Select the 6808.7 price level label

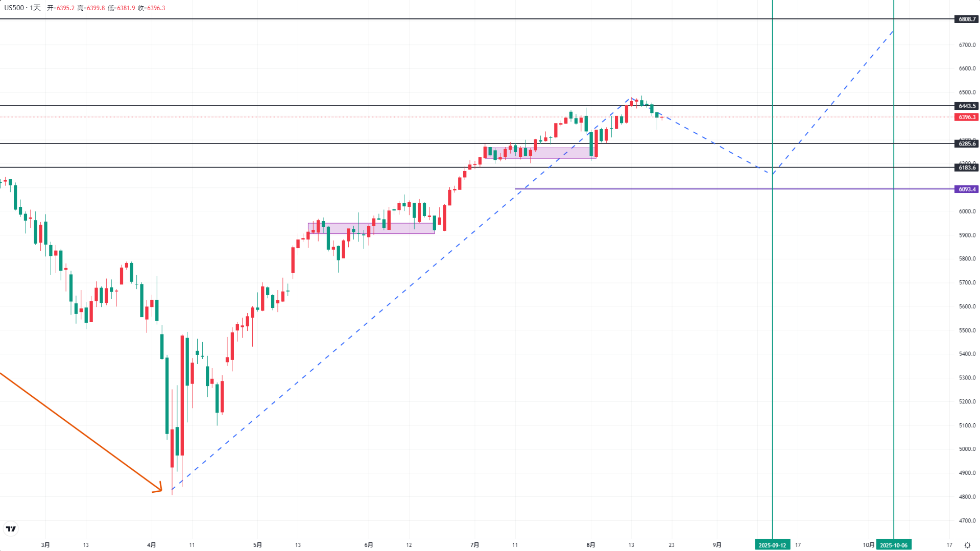[966, 19]
